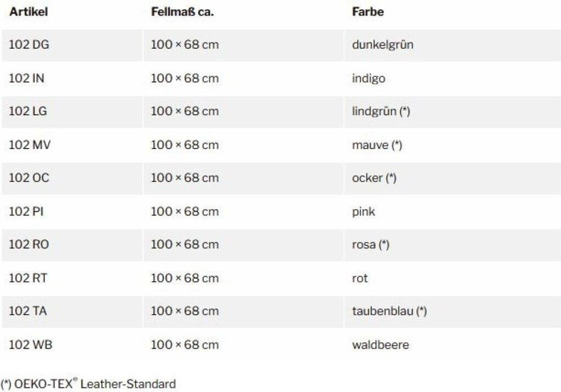Select article 102 PI cell
The height and width of the screenshot is (392, 561).
(26, 211)
